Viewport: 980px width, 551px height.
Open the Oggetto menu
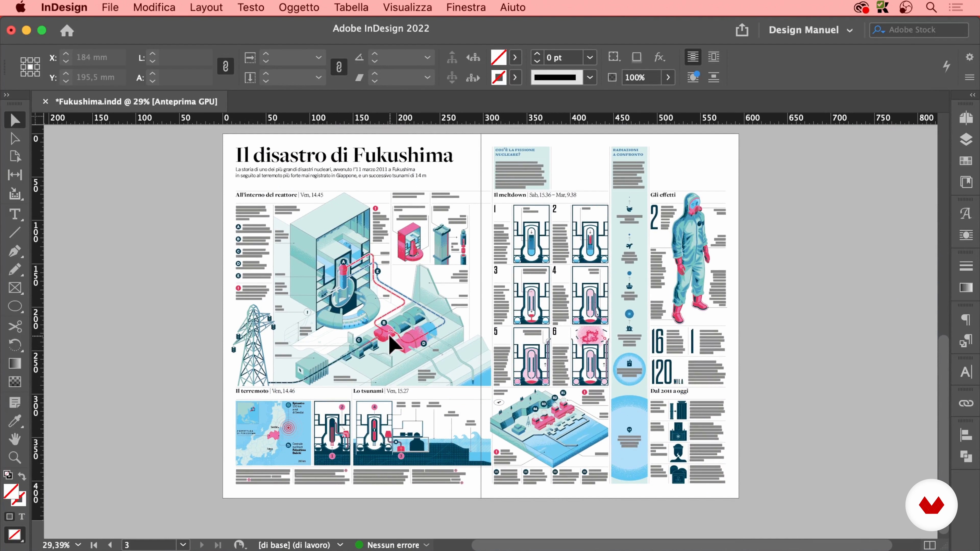coord(299,7)
